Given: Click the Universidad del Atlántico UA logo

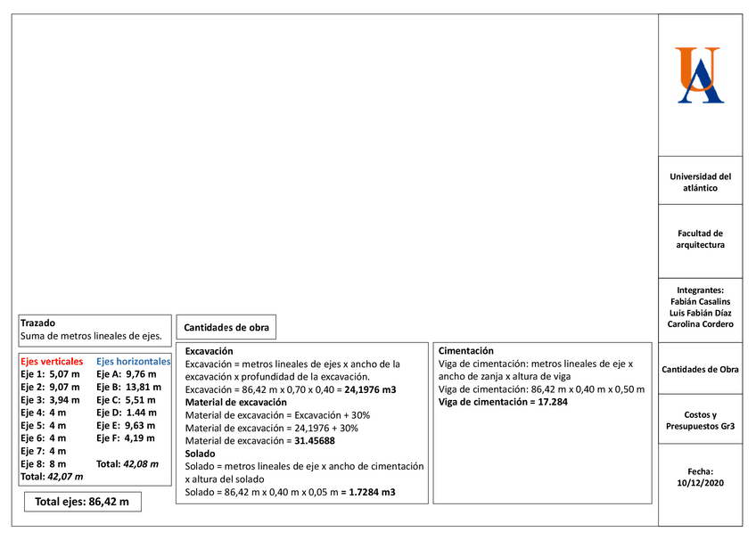Looking at the screenshot, I should click(701, 75).
